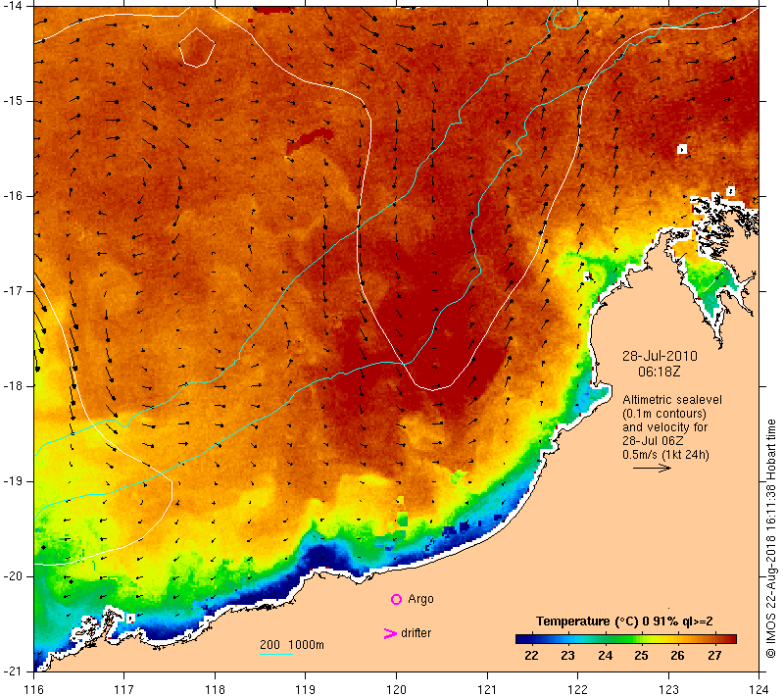Click longitude axis label "123"
The height and width of the screenshot is (696, 784).
click(x=668, y=689)
